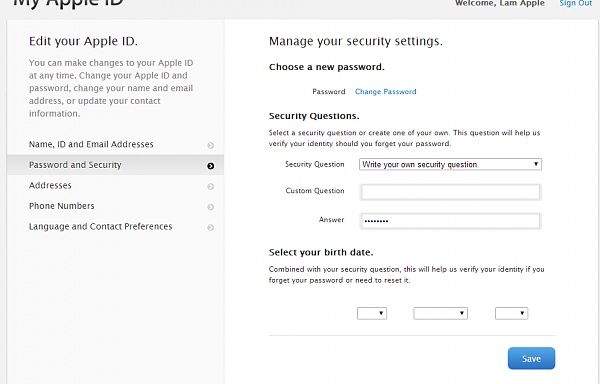Click arrow icon beside Phone Numbers
This screenshot has width=600, height=384.
click(210, 207)
